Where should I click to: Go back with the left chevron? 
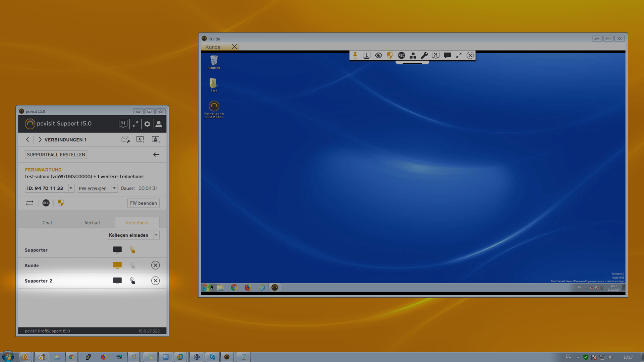pos(28,139)
